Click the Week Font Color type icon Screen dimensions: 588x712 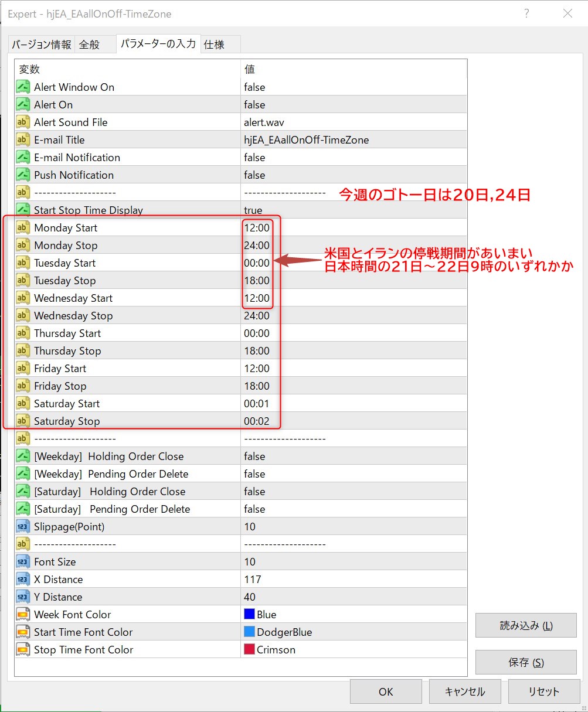click(x=23, y=615)
